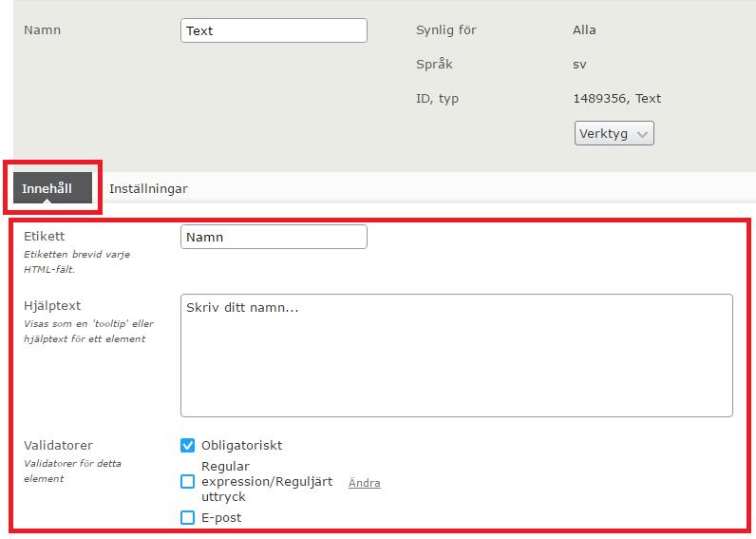Click the 'Hjälptext' label
756x539 pixels.
(52, 306)
